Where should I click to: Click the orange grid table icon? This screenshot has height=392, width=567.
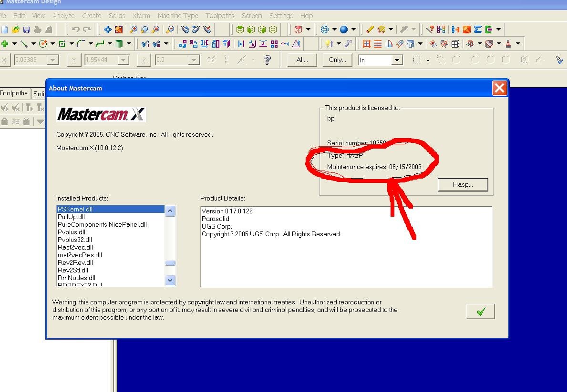coord(367,44)
